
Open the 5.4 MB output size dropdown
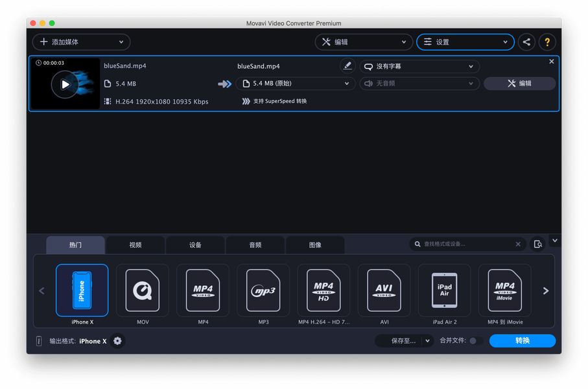[295, 83]
